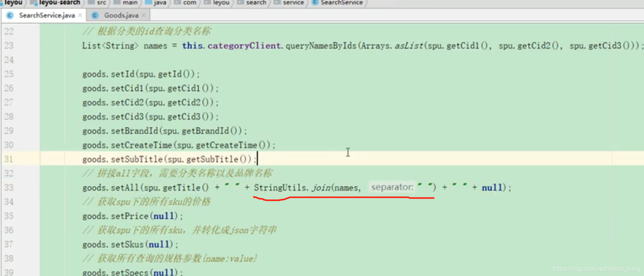Click the comment on line 32
644x276 pixels.
coord(177,174)
